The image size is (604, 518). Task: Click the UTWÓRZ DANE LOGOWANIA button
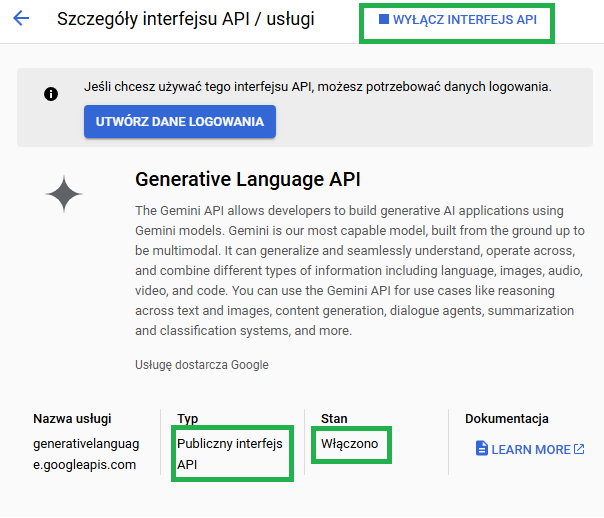pyautogui.click(x=180, y=121)
